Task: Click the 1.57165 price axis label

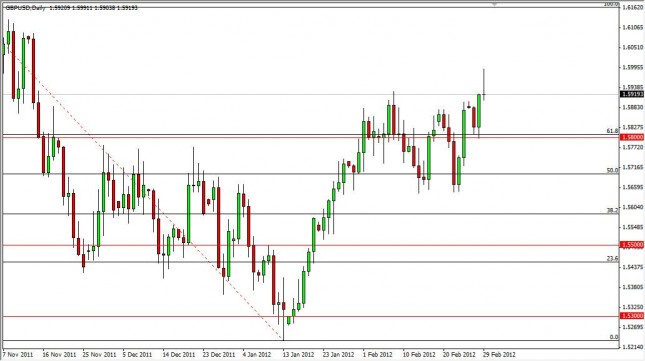Action: coord(633,167)
